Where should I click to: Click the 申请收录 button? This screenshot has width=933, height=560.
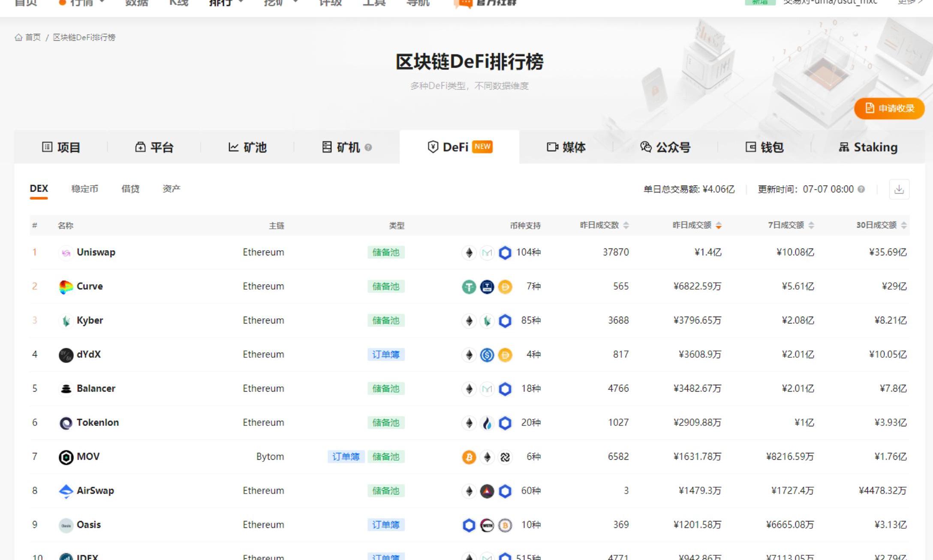coord(889,108)
